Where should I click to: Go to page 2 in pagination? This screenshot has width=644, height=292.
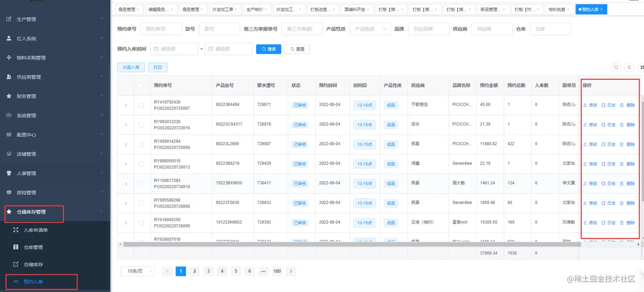pos(195,271)
